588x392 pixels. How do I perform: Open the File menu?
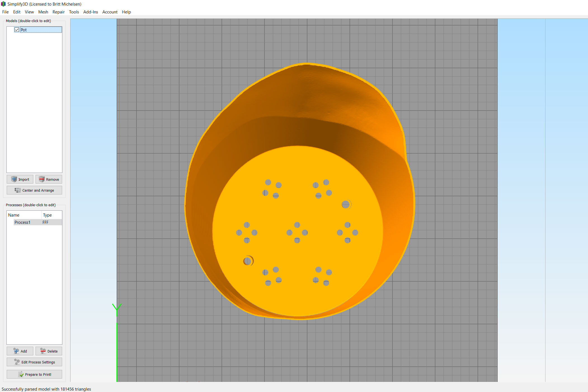[x=5, y=12]
